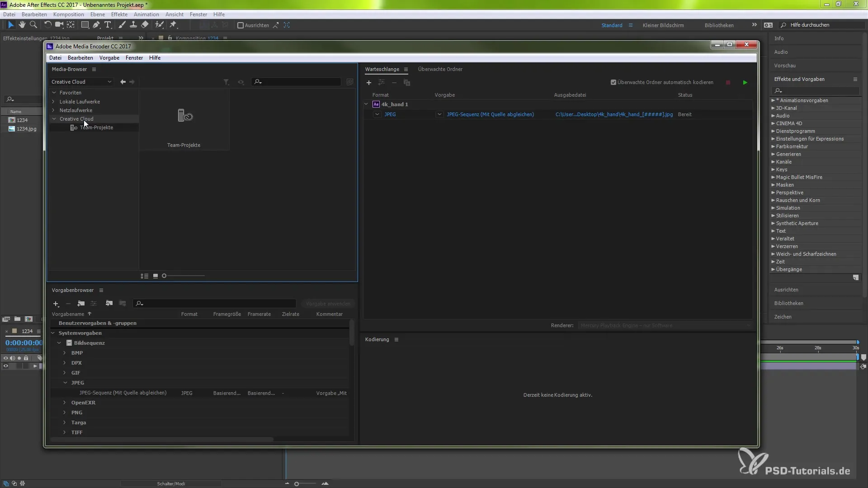The width and height of the screenshot is (868, 488).
Task: Select the Text tool in After Effects
Action: pos(108,25)
